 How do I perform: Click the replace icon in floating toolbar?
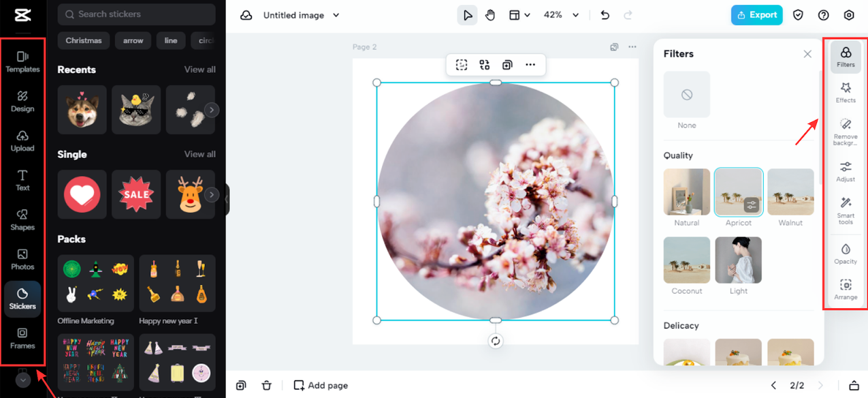click(x=485, y=65)
